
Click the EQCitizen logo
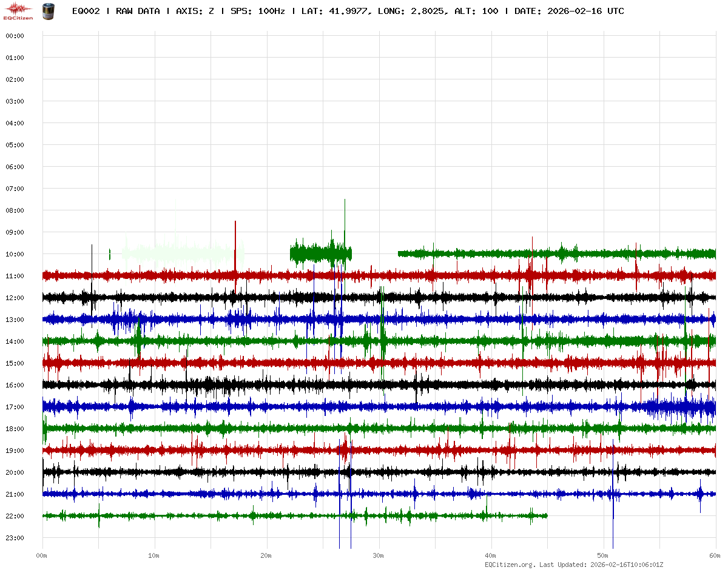(18, 11)
